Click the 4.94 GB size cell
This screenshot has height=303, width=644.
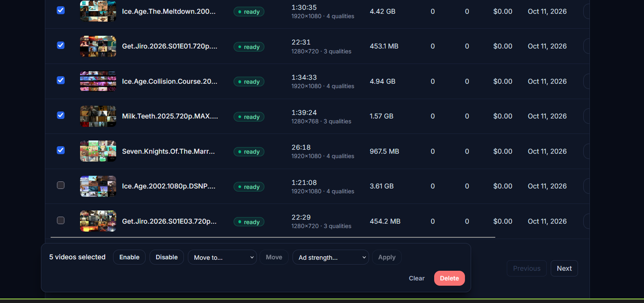pos(382,81)
